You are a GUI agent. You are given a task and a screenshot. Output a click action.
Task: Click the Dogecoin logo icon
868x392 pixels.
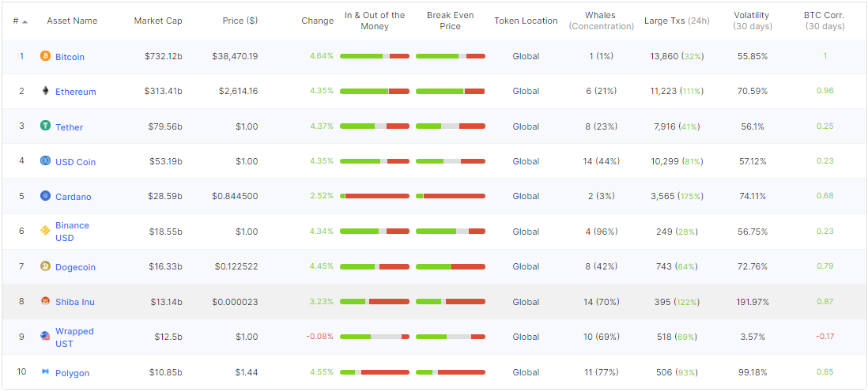coord(45,266)
